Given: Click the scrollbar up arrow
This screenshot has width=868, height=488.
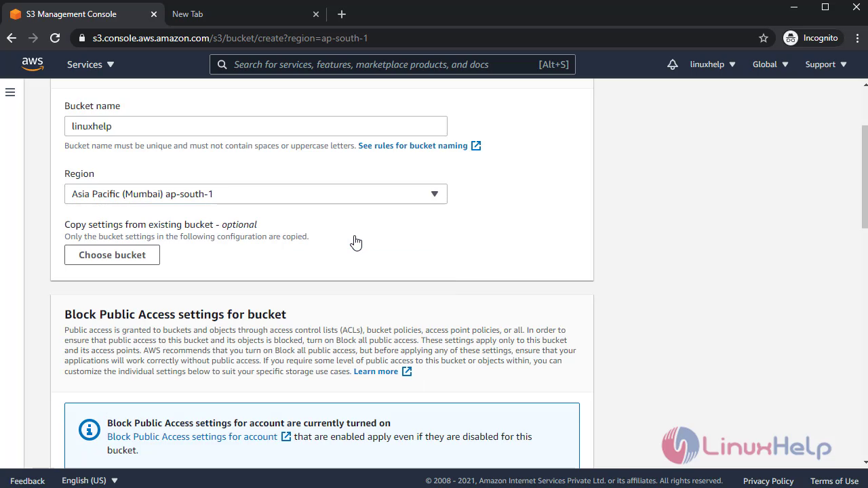Looking at the screenshot, I should 865,84.
